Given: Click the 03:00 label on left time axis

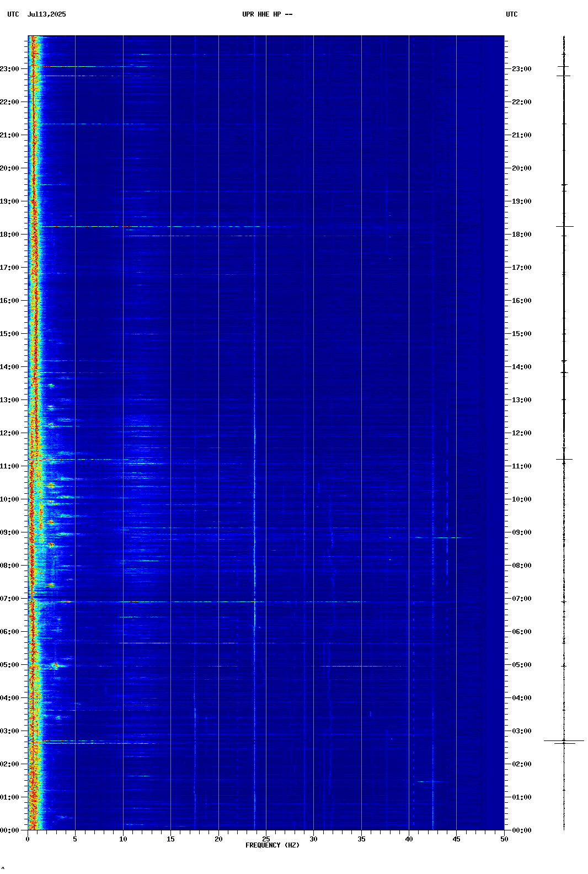Looking at the screenshot, I should tap(9, 731).
